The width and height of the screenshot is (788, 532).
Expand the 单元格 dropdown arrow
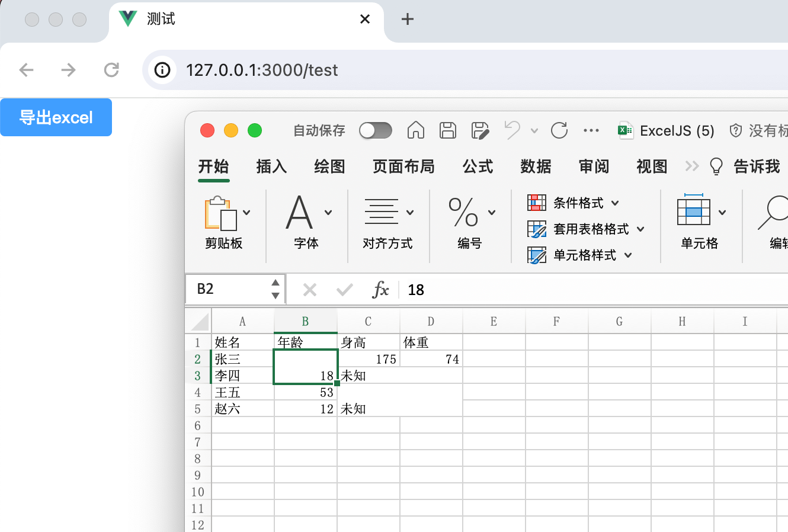point(722,213)
